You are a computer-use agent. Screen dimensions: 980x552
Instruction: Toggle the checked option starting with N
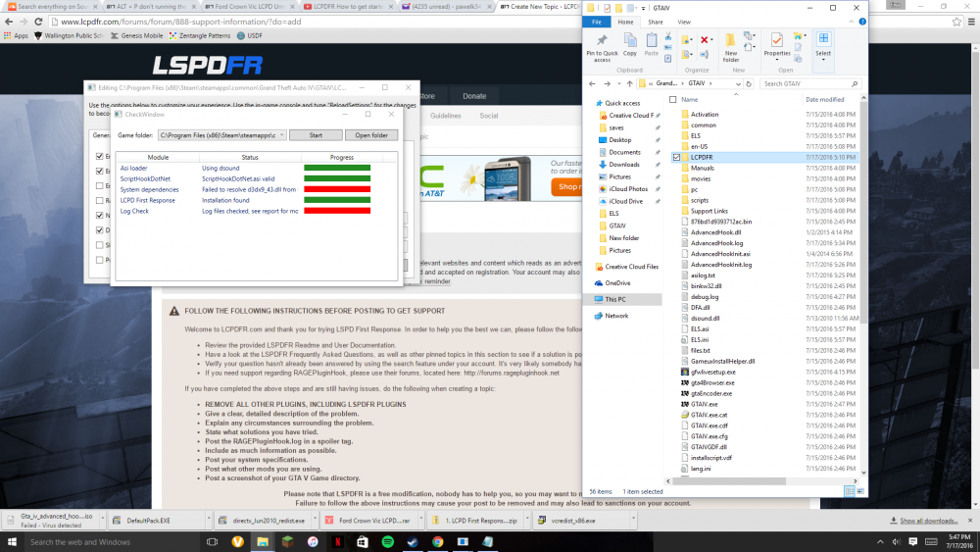point(99,215)
